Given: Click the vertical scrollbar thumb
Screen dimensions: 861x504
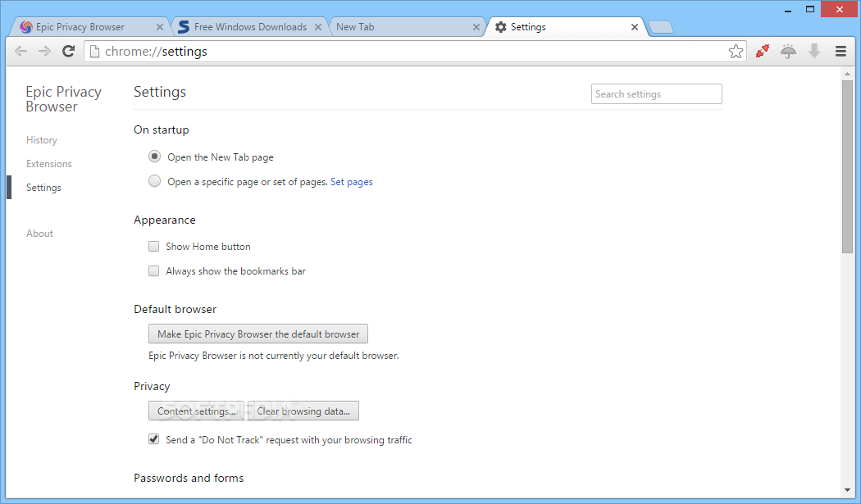Looking at the screenshot, I should click(847, 166).
